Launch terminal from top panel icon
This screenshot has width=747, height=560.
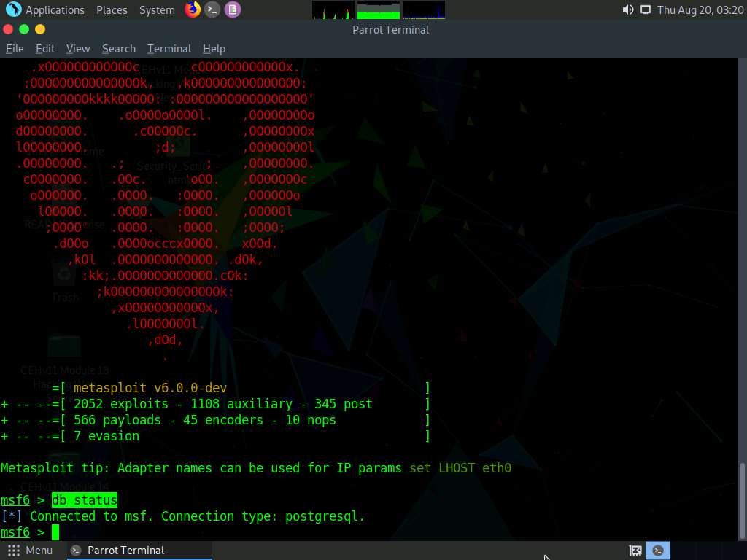tap(212, 9)
